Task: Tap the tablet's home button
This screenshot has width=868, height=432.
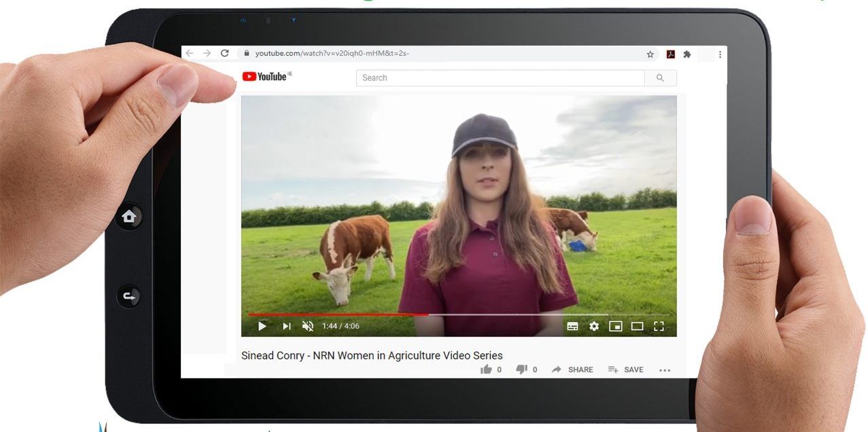Action: [x=129, y=216]
